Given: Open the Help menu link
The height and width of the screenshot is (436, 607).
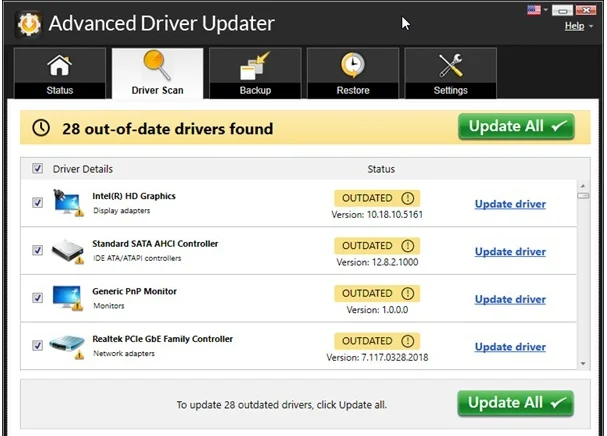Looking at the screenshot, I should 574,26.
